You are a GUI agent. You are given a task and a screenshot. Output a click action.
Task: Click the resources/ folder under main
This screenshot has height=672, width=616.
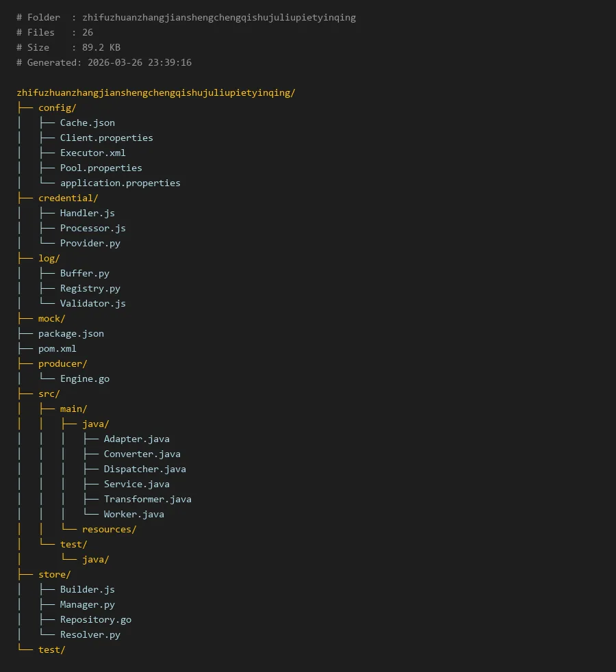coord(109,529)
